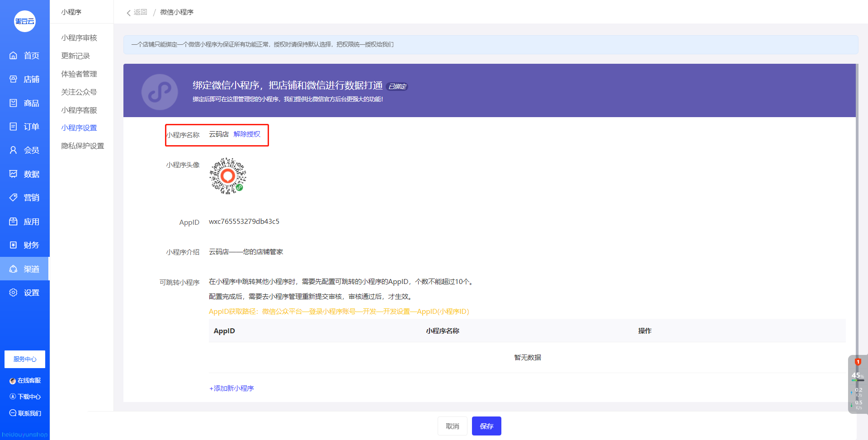Image resolution: width=868 pixels, height=440 pixels.
Task: Click the 在线客服 avatar icon
Action: pos(13,381)
